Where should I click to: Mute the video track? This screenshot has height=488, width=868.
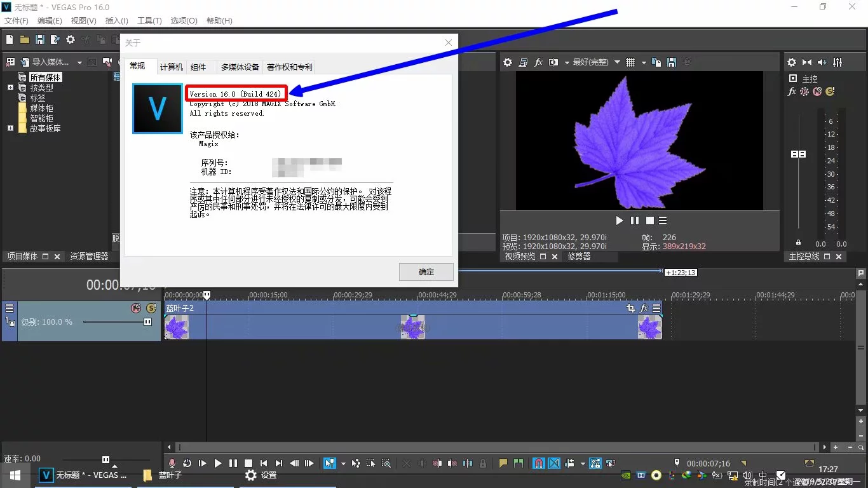136,308
